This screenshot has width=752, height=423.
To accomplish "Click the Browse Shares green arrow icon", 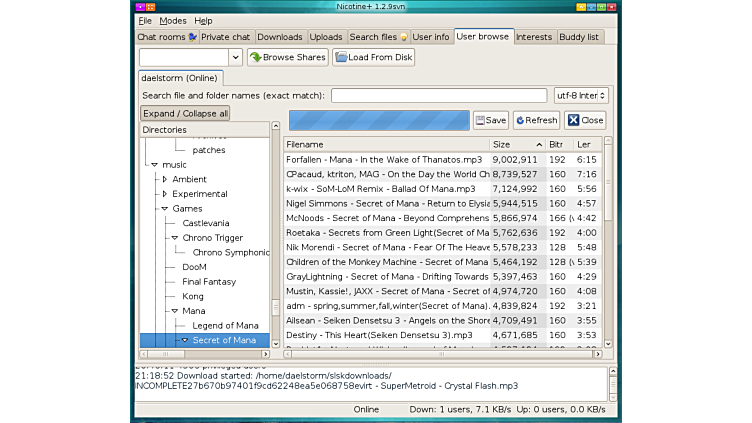I will (256, 58).
